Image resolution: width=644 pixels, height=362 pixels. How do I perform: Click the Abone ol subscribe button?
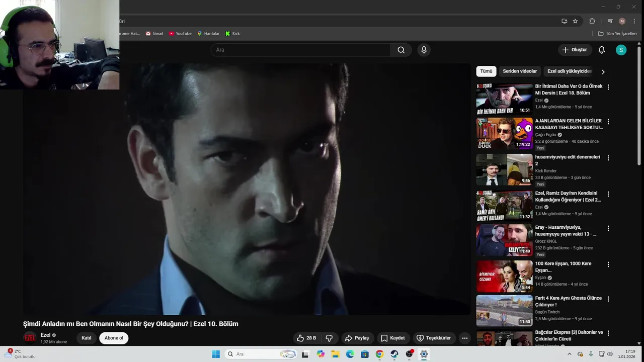coord(114,338)
